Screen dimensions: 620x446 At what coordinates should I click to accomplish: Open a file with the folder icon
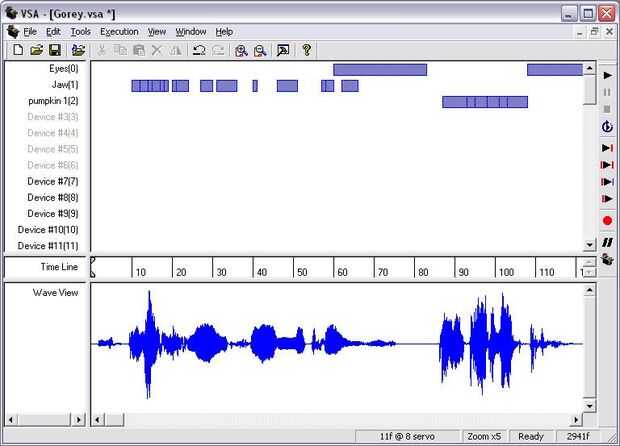36,50
